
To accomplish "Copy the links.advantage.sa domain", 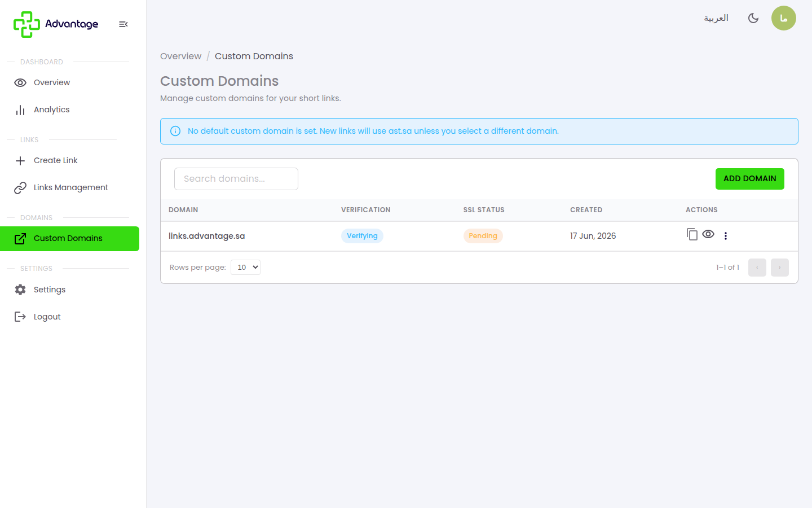I will click(x=692, y=234).
